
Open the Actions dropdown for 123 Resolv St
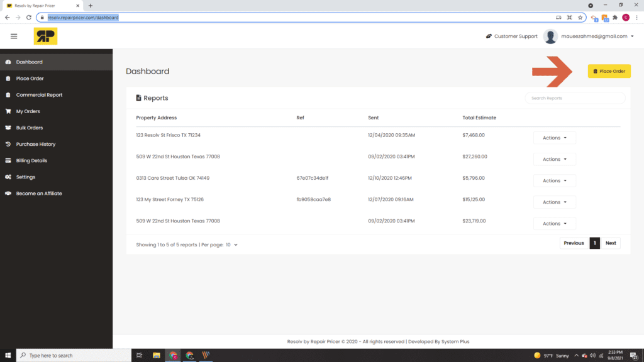pos(554,138)
